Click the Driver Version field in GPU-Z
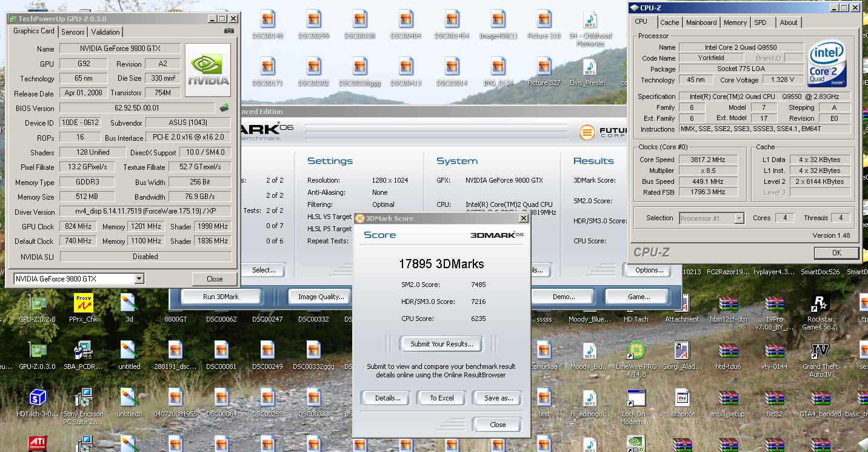Viewport: 868px width, 452px height. click(145, 212)
